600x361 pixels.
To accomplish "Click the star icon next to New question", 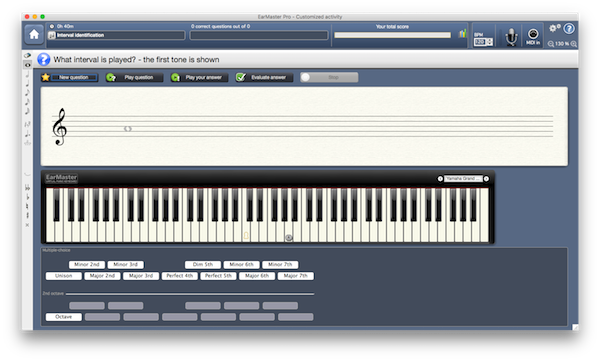I will pyautogui.click(x=46, y=77).
